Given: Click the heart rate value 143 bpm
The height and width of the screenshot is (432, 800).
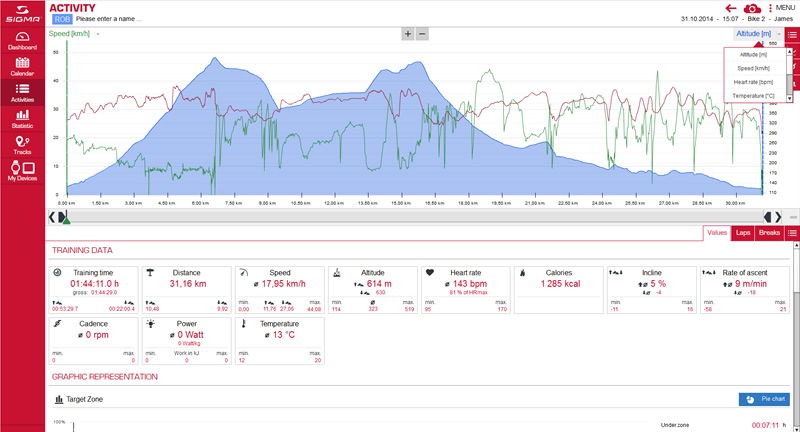Looking at the screenshot, I should click(470, 284).
